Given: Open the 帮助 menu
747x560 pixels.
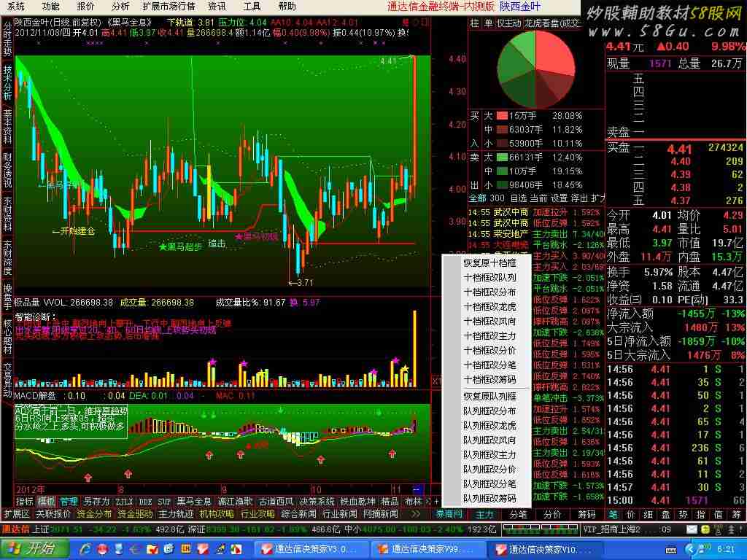Looking at the screenshot, I should click(286, 6).
